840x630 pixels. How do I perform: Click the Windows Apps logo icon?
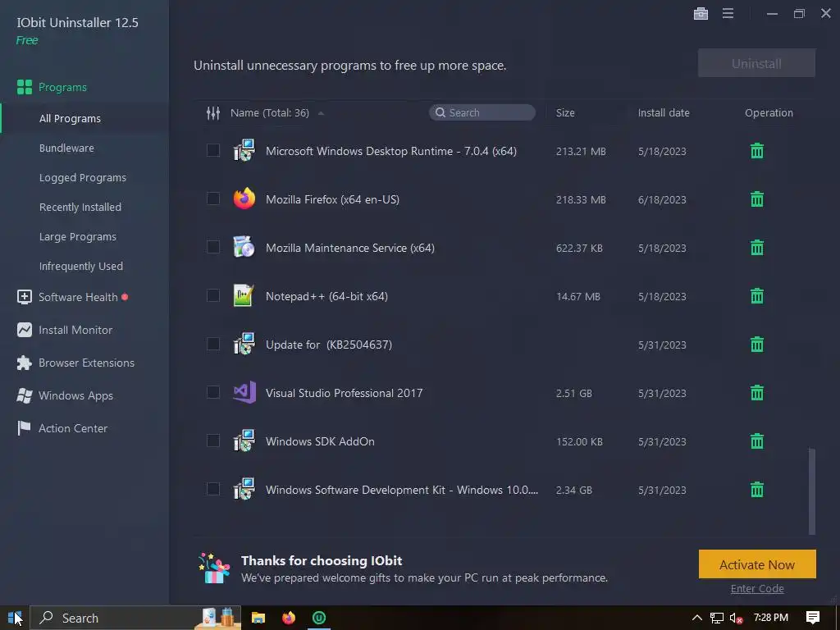(24, 395)
